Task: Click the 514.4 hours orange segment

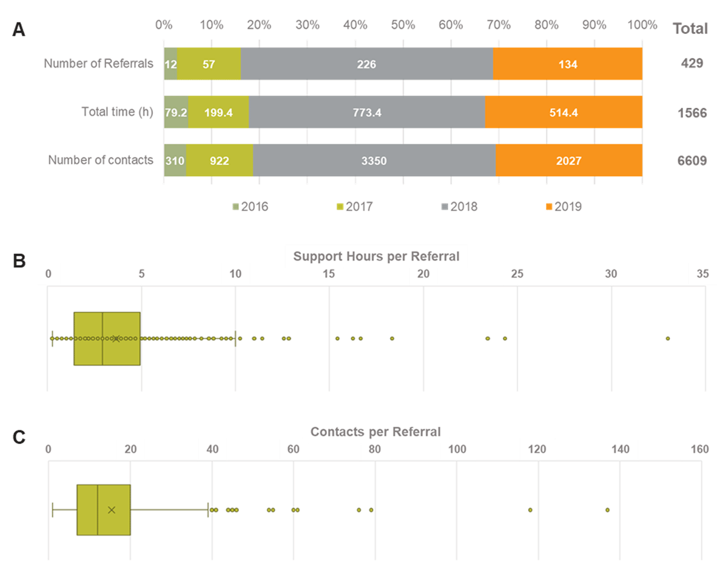Action: pos(564,112)
